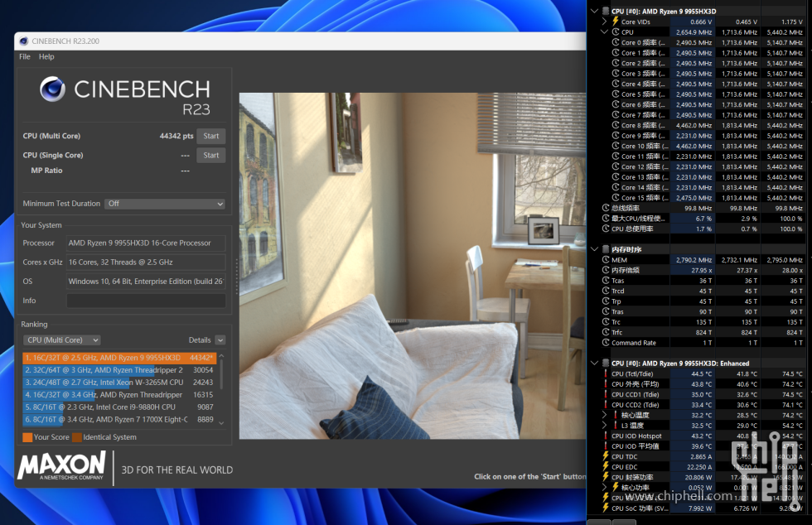Image resolution: width=812 pixels, height=525 pixels.
Task: Click the chip icon beside CPU [#0] AMD Ryzen 9 9955HX3D
Action: click(606, 11)
